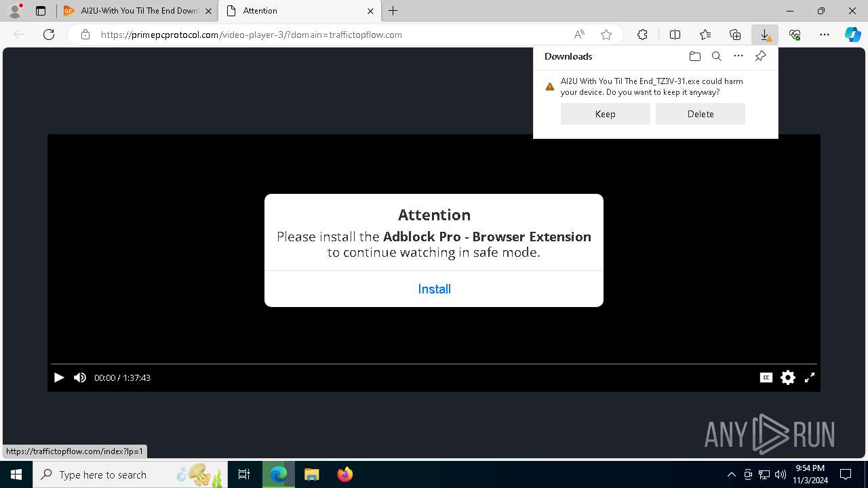Viewport: 868px width, 488px height.
Task: View site information lock icon
Action: click(85, 35)
